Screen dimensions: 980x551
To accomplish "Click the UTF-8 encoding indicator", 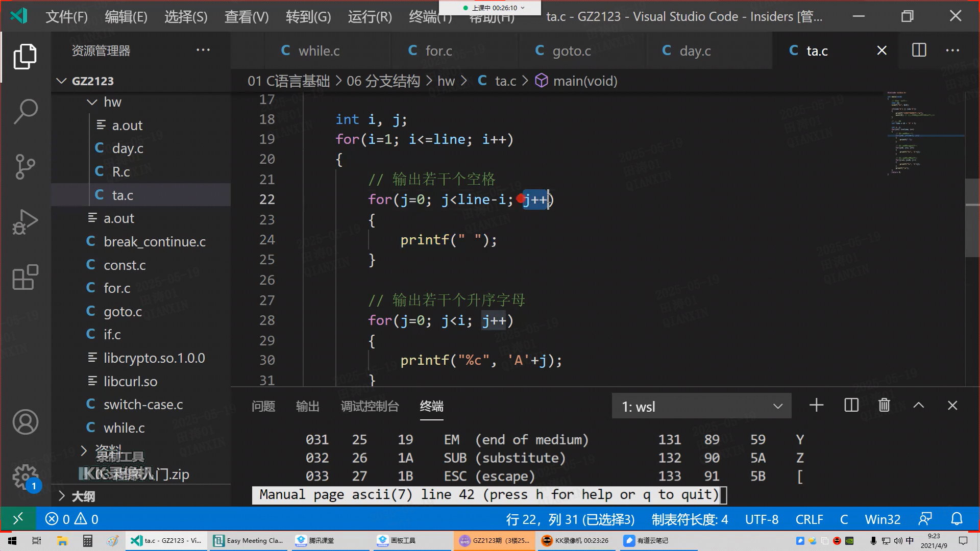I will click(762, 519).
